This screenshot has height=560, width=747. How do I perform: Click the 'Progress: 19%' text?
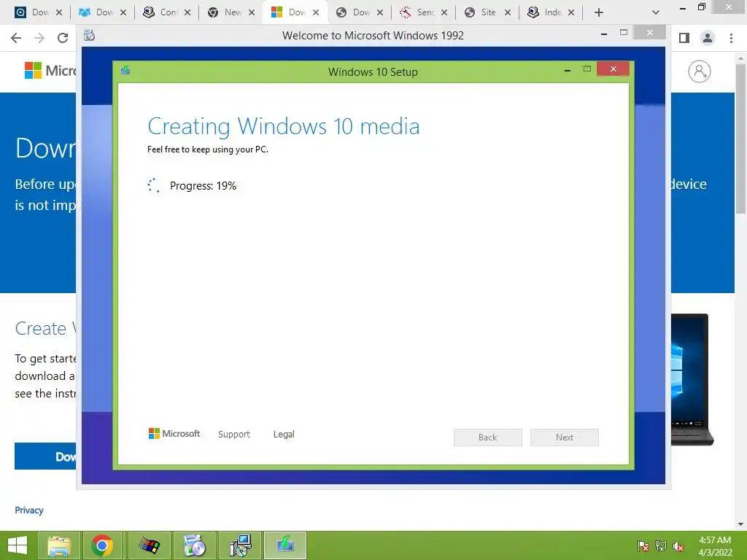[x=203, y=186]
